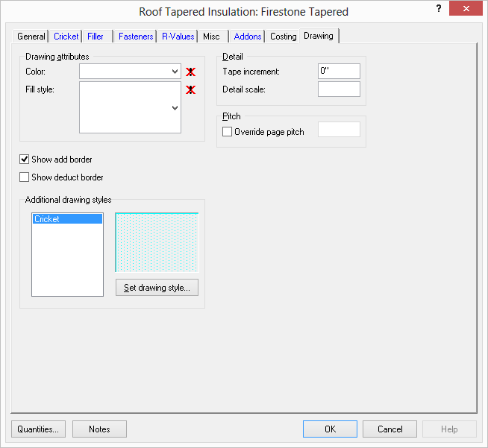Toggle Override page pitch checkbox
The height and width of the screenshot is (448, 488).
click(x=228, y=132)
